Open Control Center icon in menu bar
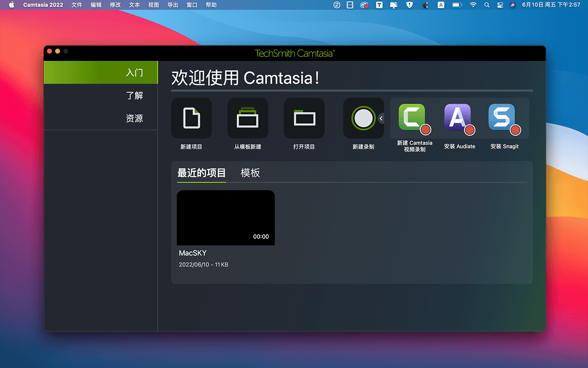Viewport: 588px width, 368px height. [500, 5]
